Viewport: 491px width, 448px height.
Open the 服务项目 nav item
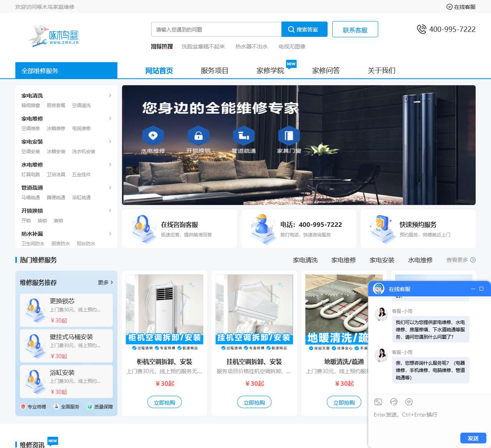pyautogui.click(x=215, y=71)
